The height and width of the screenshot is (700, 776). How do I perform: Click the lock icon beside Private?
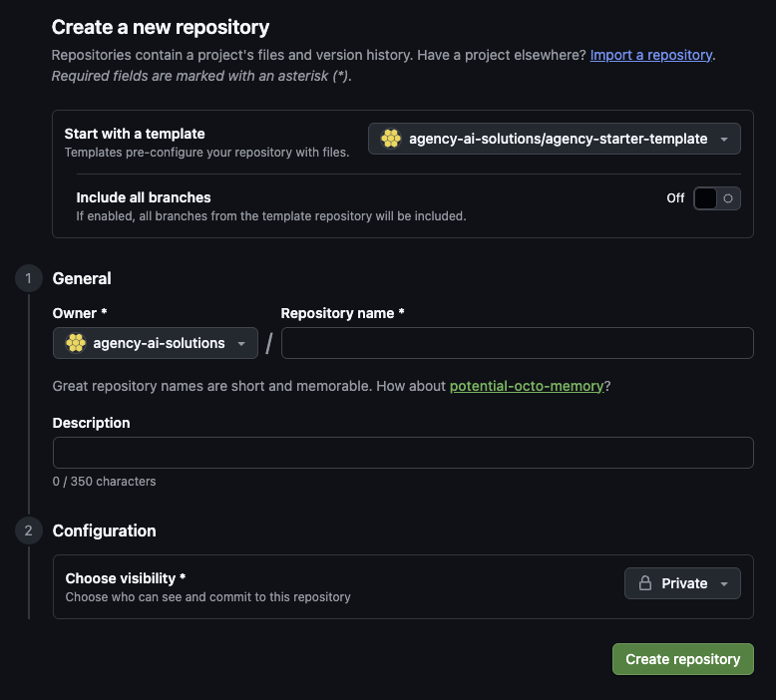[x=645, y=583]
